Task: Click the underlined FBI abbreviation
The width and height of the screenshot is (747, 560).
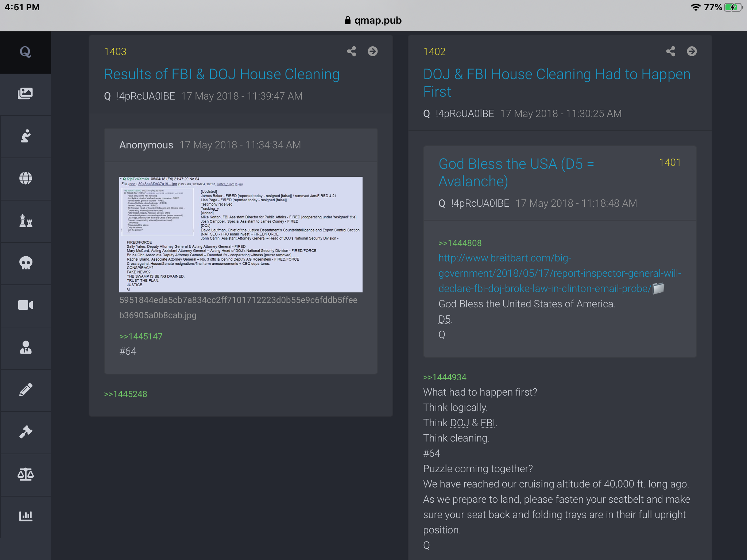Action: tap(488, 423)
